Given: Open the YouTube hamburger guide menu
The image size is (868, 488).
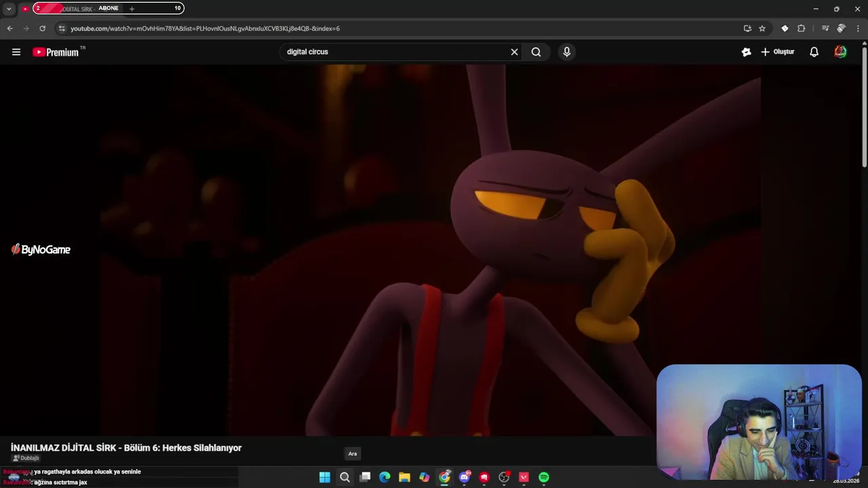Looking at the screenshot, I should (16, 52).
